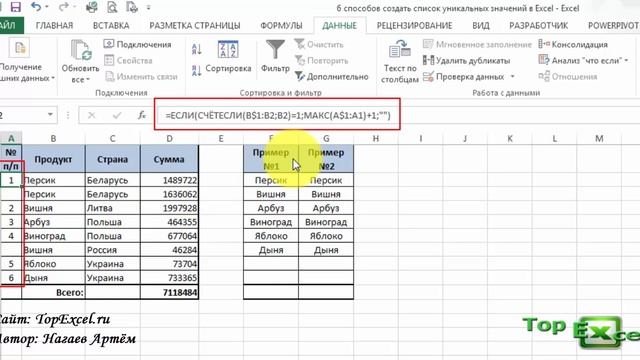
Task: Click Текст по столбцам icon
Action: tap(400, 49)
